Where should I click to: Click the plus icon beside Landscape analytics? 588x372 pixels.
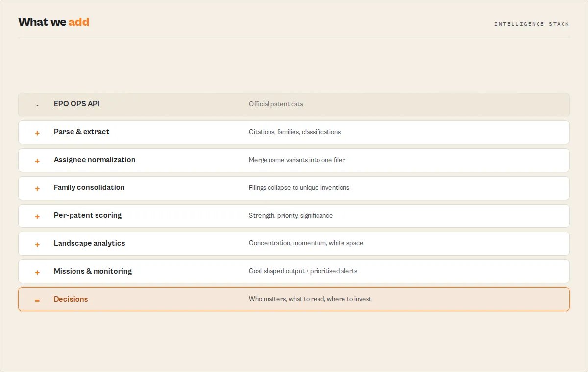point(37,244)
